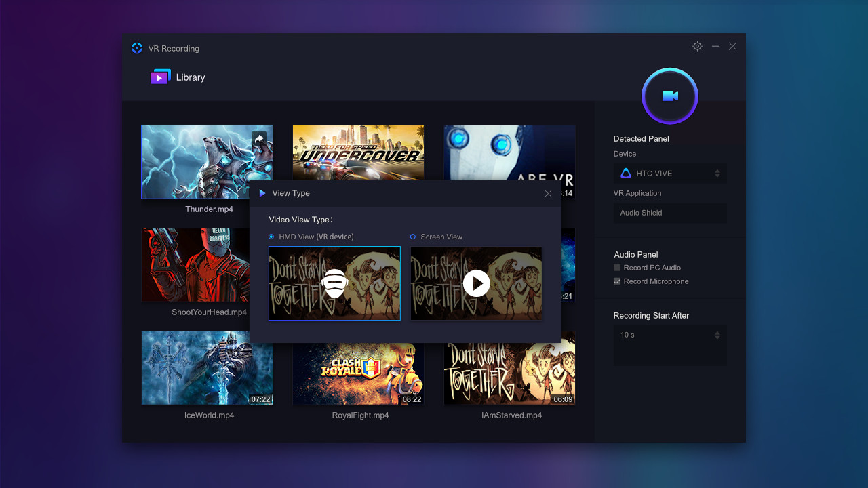Open the Recording Start After selector
Image resolution: width=868 pixels, height=488 pixels.
coord(717,334)
